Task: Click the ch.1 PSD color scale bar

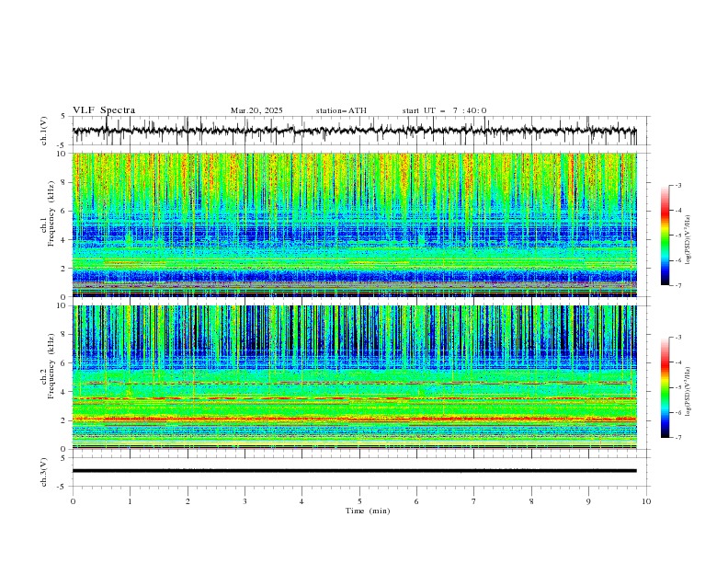Action: 665,236
